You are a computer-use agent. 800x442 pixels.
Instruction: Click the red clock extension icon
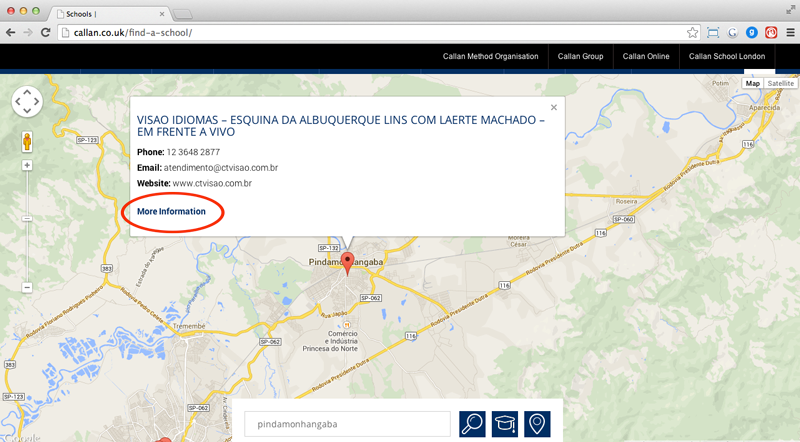point(771,33)
